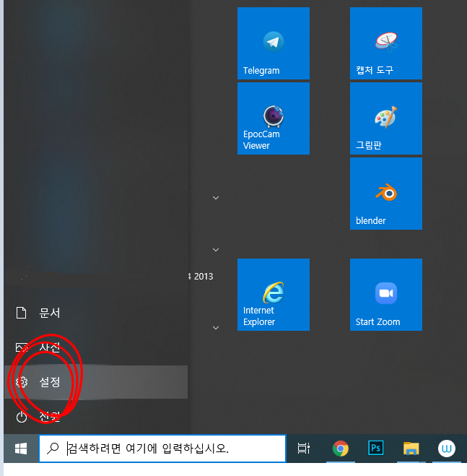Open 문서 from the Start menu
The image size is (467, 476).
[x=96, y=313]
